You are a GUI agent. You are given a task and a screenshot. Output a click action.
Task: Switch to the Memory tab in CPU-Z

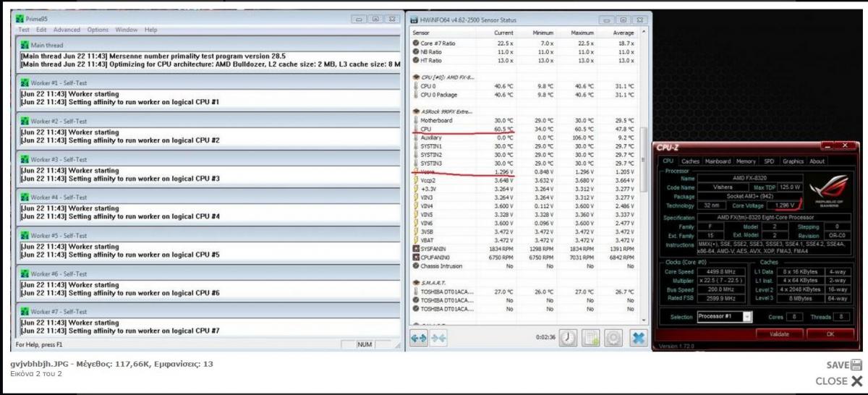pyautogui.click(x=746, y=161)
